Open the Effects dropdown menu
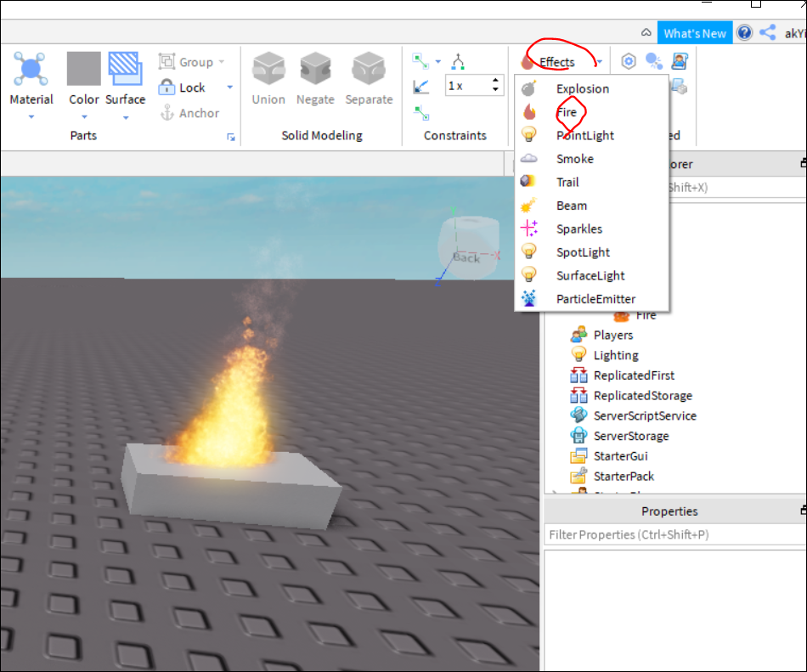 560,62
